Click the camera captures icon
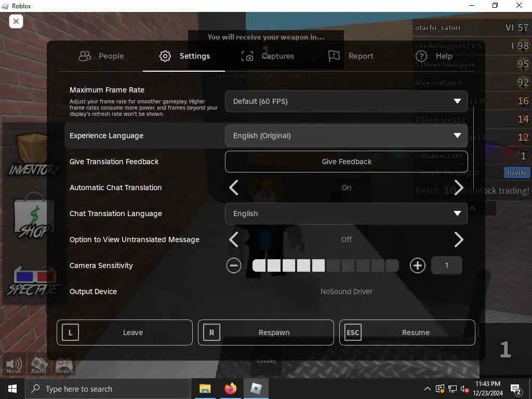532x399 pixels. click(x=247, y=56)
